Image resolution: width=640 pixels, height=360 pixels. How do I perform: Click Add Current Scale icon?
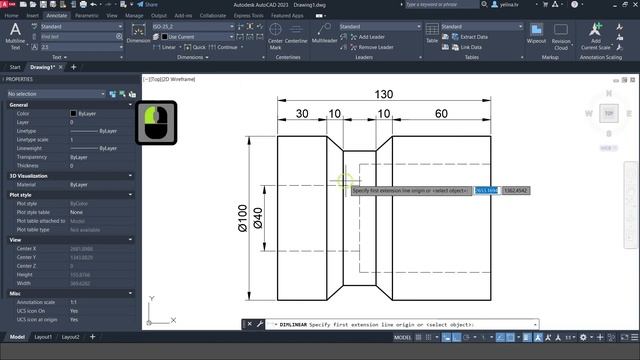[596, 36]
